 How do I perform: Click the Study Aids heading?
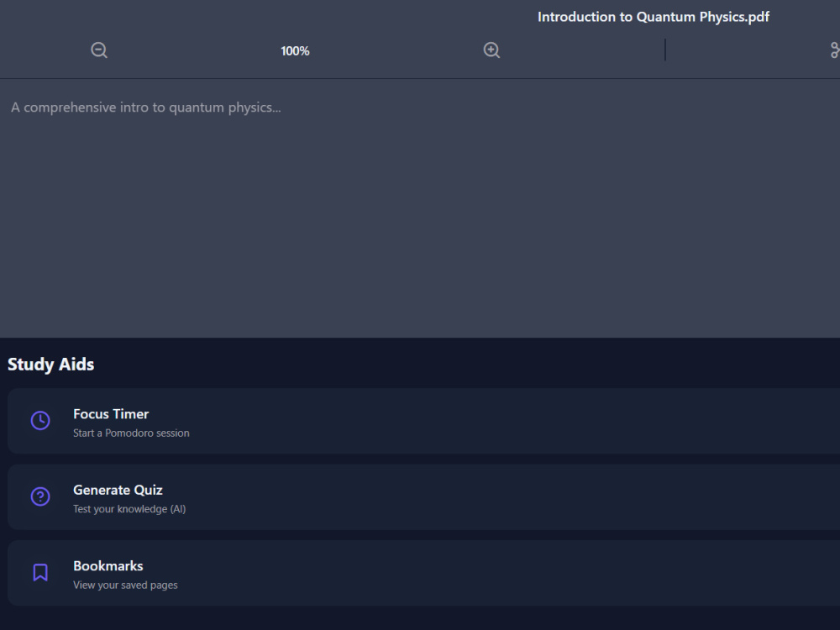51,365
